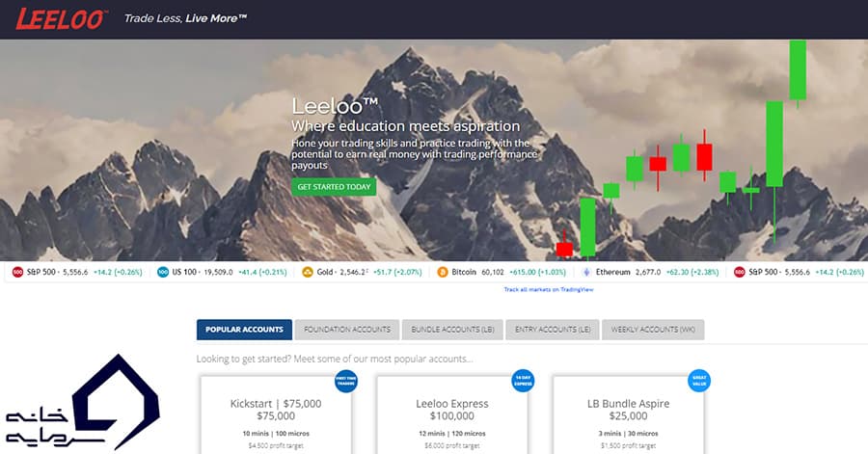
Task: Open the Entry Accounts (LE) tab
Action: [x=553, y=330]
